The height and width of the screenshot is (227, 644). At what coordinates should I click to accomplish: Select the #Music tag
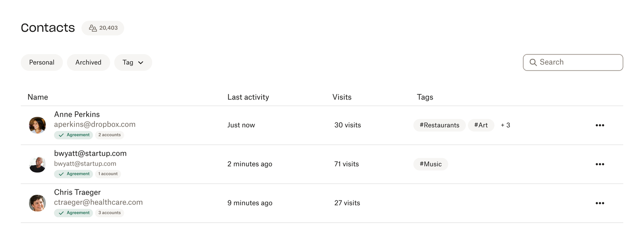point(430,164)
